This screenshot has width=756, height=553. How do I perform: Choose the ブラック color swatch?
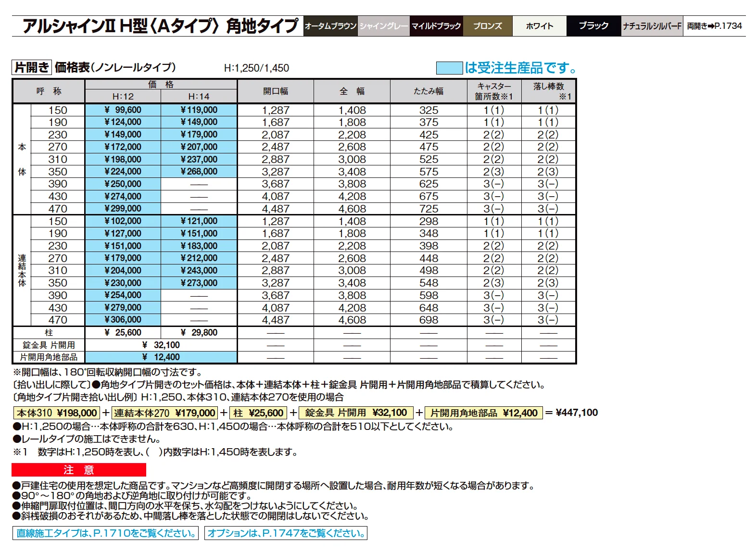tap(594, 26)
